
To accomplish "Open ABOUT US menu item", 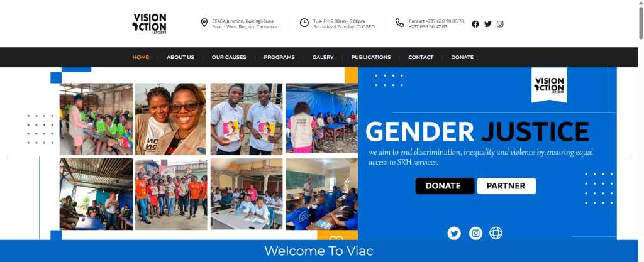I will coord(180,57).
